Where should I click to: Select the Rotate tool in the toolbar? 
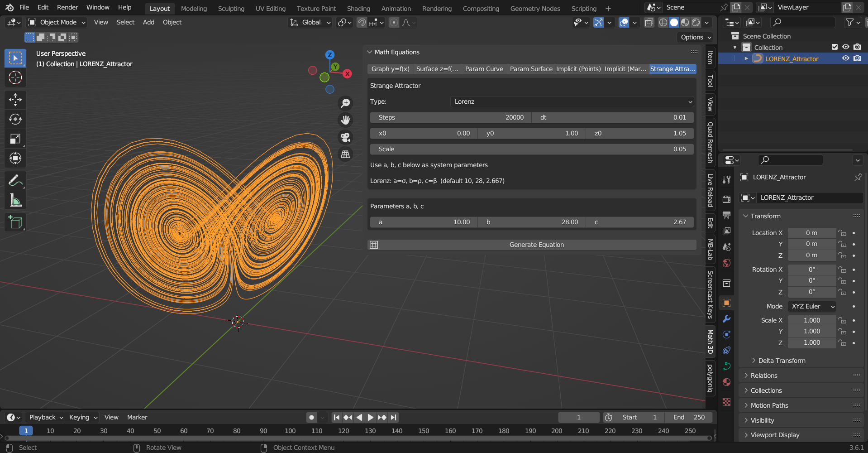(15, 119)
